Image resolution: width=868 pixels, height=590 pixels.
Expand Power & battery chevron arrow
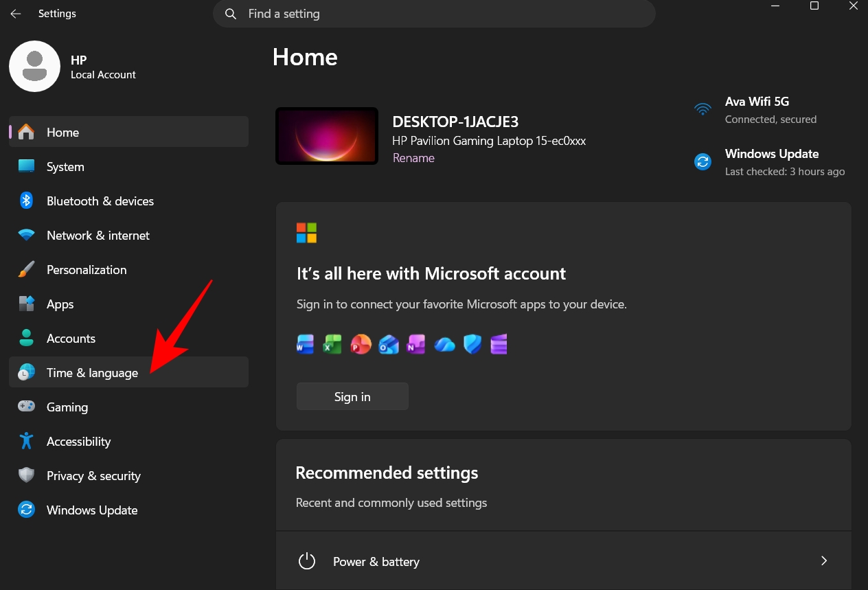tap(824, 561)
